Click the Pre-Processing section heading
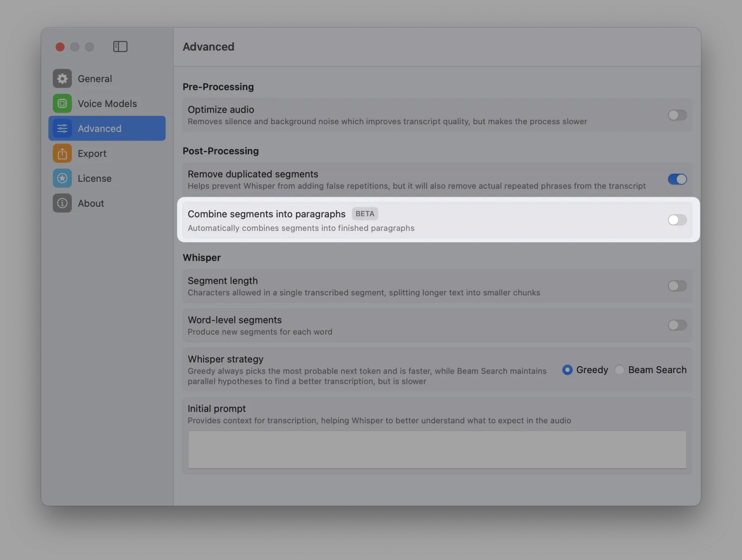This screenshot has height=560, width=742. 218,87
